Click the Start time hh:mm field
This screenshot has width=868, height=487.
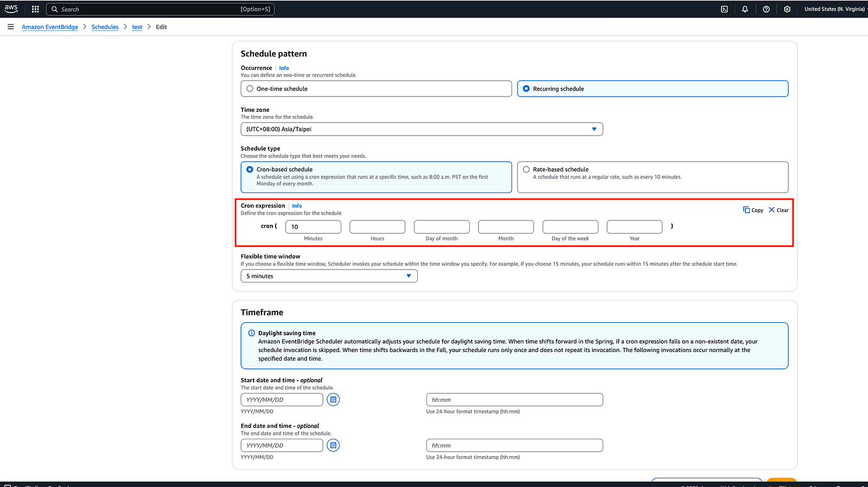pyautogui.click(x=514, y=400)
